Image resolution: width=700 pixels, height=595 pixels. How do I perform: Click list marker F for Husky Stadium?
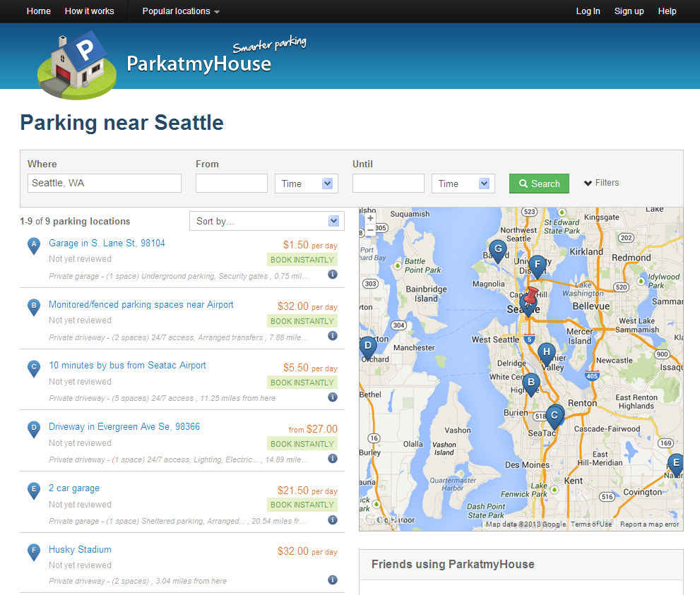(x=34, y=552)
